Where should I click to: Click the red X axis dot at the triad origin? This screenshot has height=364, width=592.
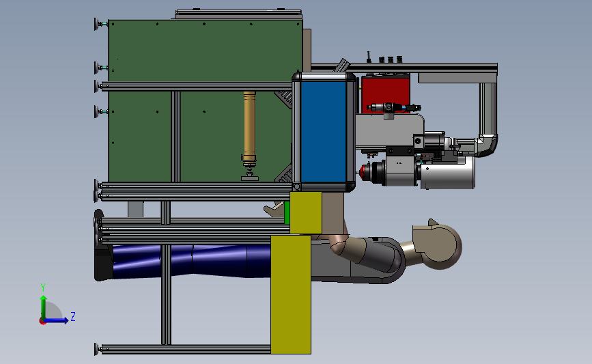42,322
